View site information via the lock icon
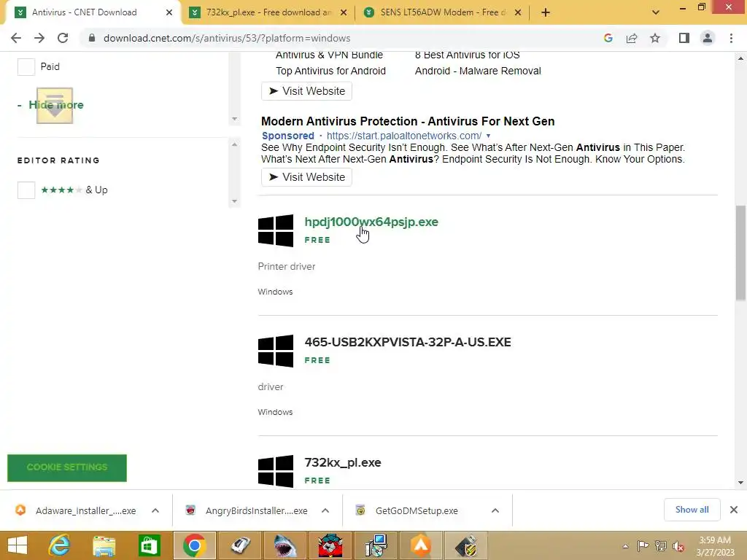 tap(92, 38)
